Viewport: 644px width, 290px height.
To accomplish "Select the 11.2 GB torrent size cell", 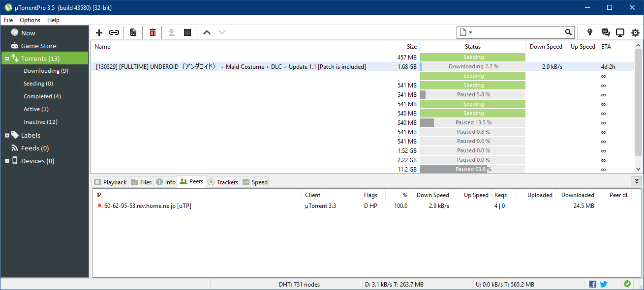I will point(407,169).
